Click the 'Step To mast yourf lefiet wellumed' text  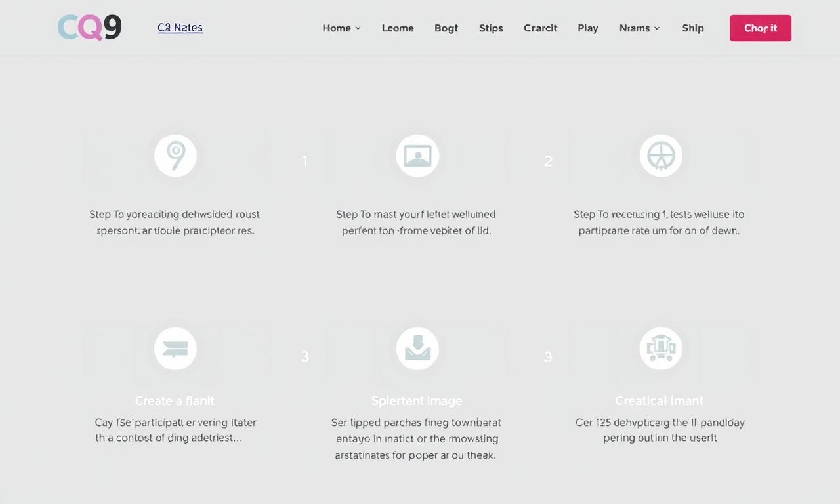(416, 214)
